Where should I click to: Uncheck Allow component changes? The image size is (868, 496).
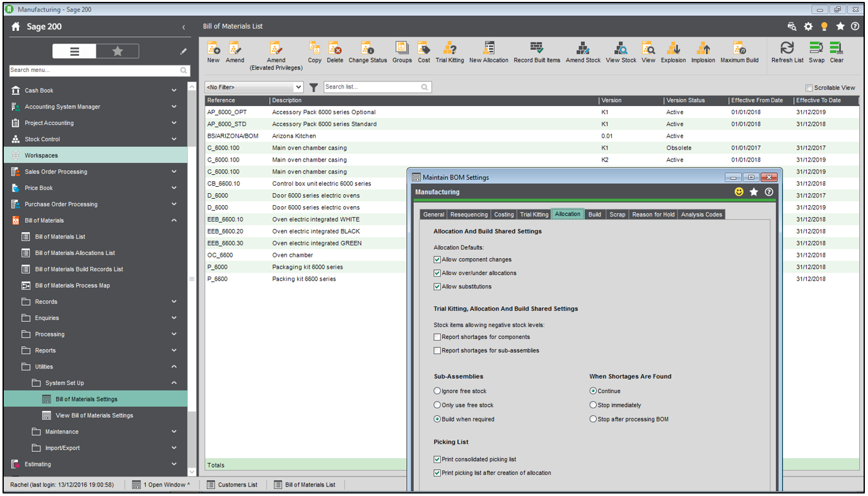(437, 259)
